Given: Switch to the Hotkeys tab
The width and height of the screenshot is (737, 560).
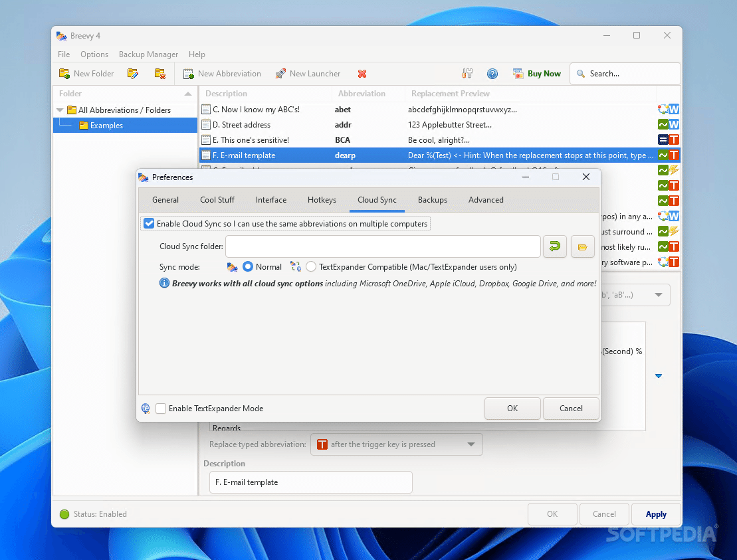Looking at the screenshot, I should tap(322, 200).
